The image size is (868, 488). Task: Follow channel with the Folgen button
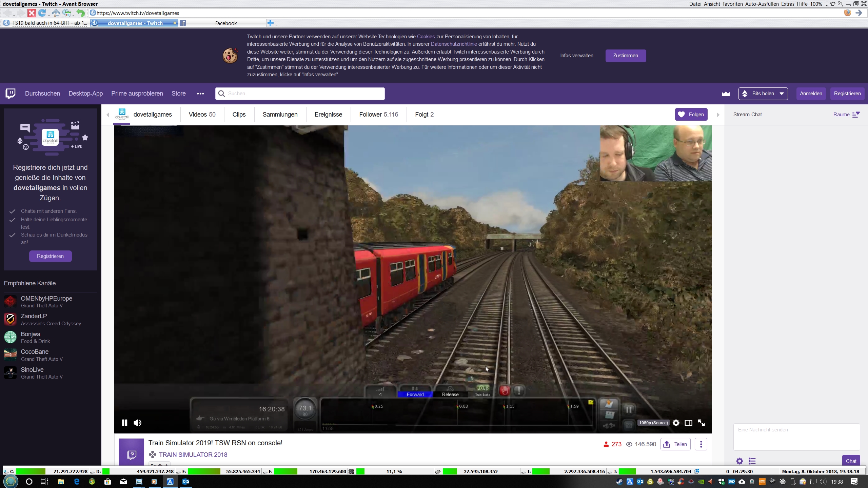tap(691, 115)
